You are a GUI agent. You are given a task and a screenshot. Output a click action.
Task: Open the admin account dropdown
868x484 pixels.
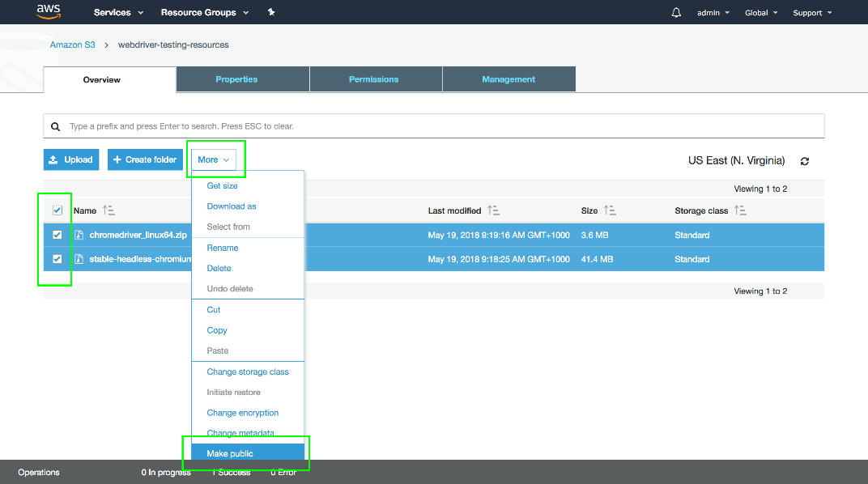pos(713,13)
